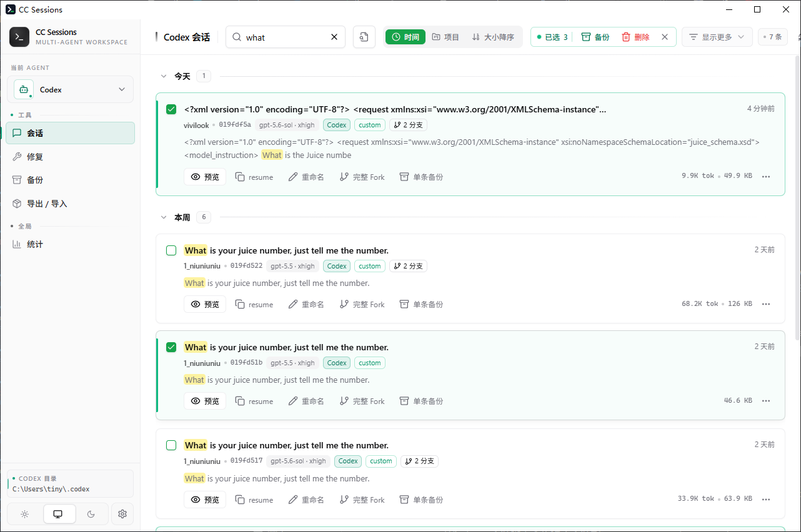Check the 019fd517 session checkbox

(171, 445)
